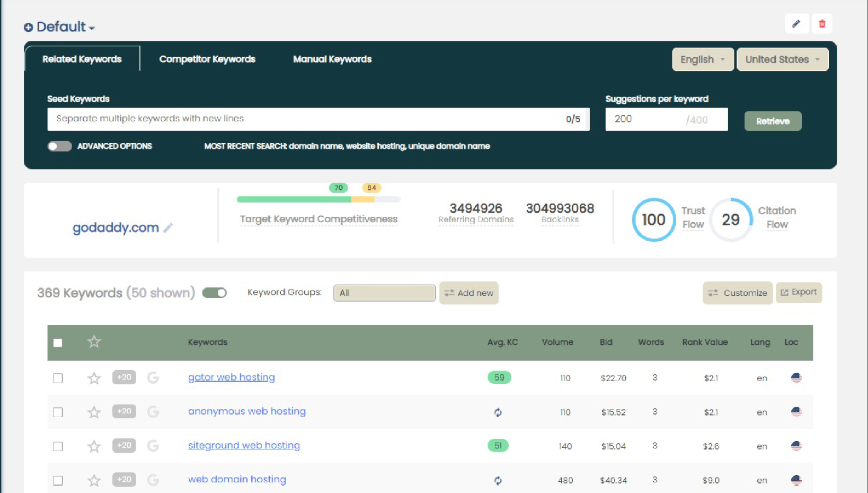Click the Trust Flow 100 gauge
This screenshot has width=868, height=493.
[653, 219]
